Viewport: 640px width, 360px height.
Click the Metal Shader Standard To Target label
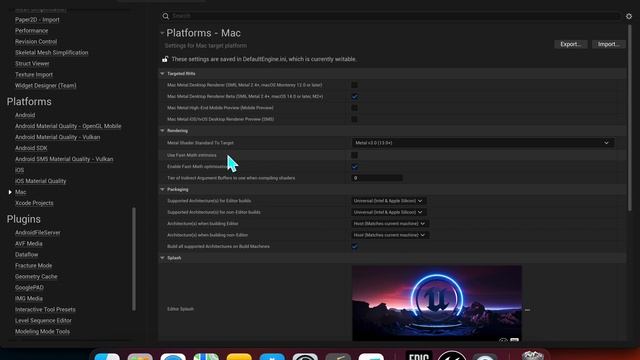click(200, 143)
